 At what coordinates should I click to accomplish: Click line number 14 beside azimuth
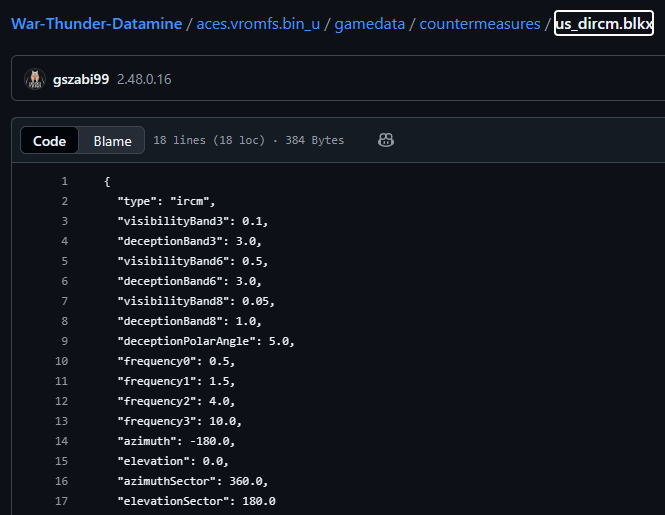pyautogui.click(x=64, y=441)
